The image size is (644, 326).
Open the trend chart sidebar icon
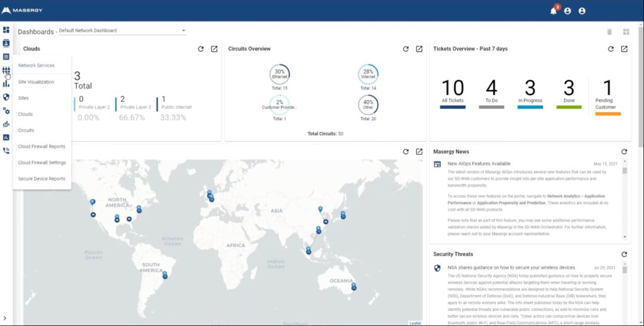(6, 124)
